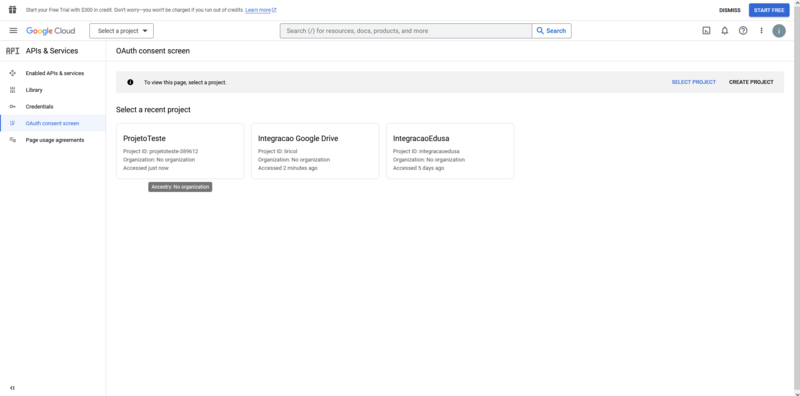The width and height of the screenshot is (800, 396).
Task: Open the Select a project dropdown
Action: click(121, 31)
